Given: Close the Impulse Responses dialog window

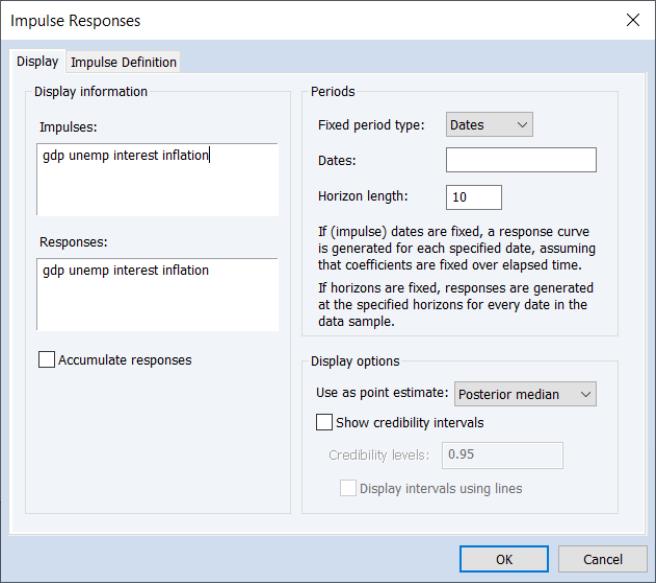Looking at the screenshot, I should [632, 21].
